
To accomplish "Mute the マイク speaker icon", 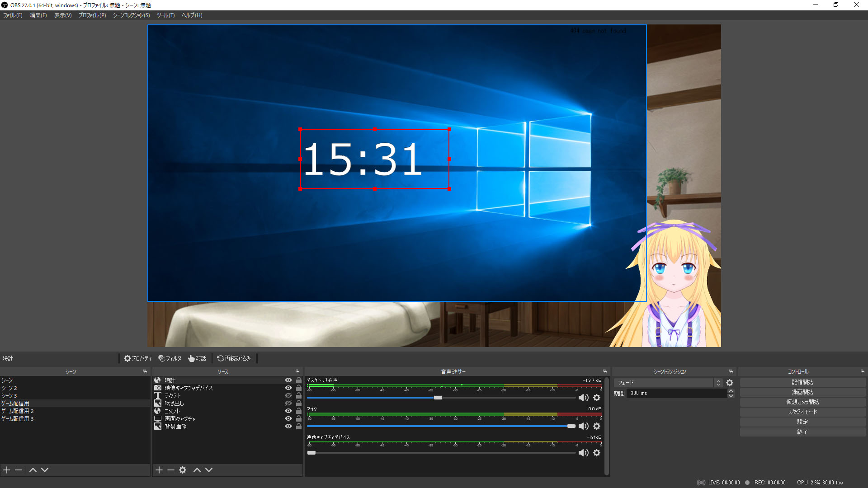I will pyautogui.click(x=583, y=426).
